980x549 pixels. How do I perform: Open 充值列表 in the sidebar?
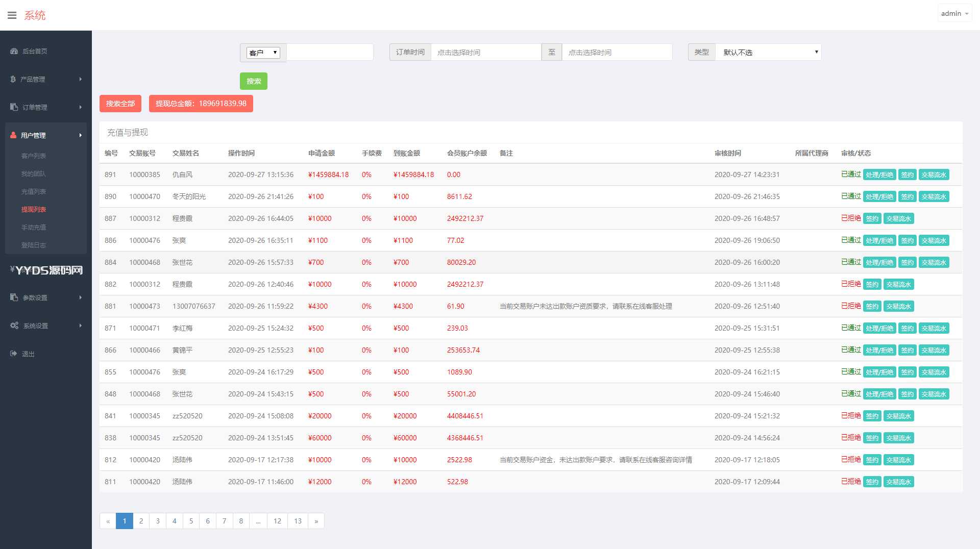(x=34, y=191)
